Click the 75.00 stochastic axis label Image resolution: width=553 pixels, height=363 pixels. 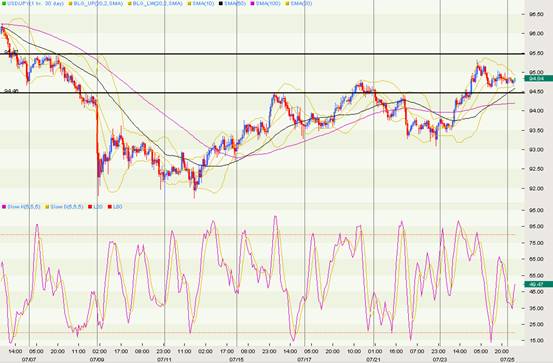(536, 243)
